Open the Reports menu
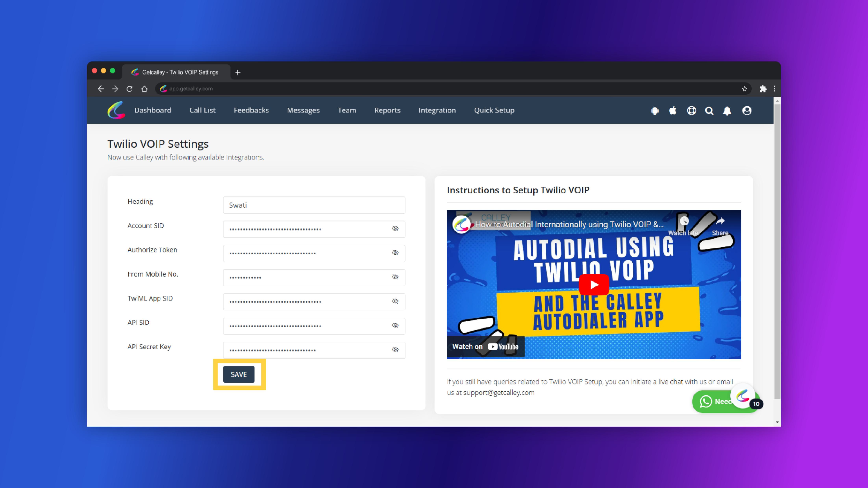The height and width of the screenshot is (488, 868). 387,110
